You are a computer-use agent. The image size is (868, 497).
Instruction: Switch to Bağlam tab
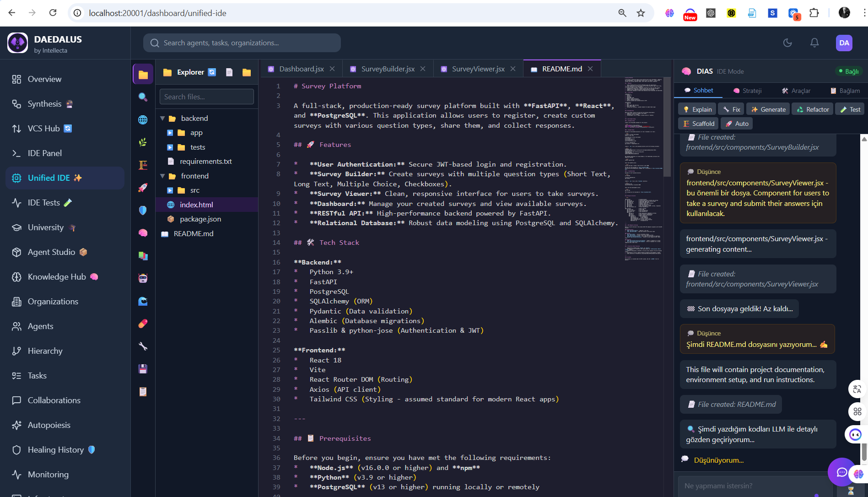(x=845, y=91)
